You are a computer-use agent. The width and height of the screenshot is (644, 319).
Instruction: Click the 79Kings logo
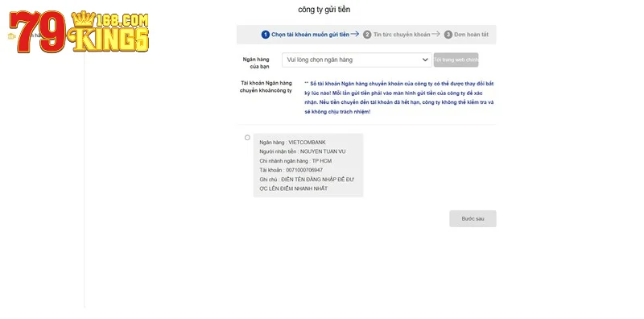click(x=79, y=31)
